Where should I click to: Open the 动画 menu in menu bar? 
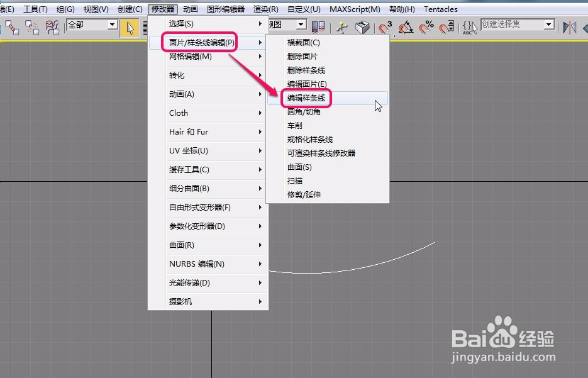click(x=191, y=9)
